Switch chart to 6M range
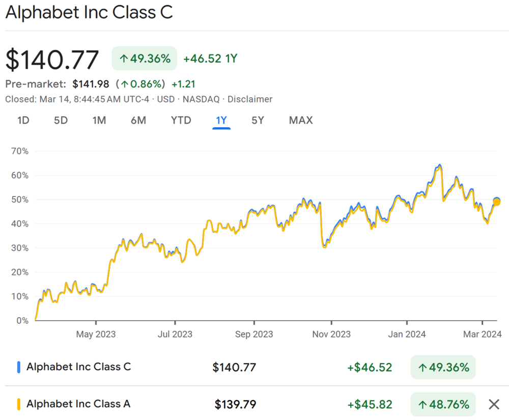The height and width of the screenshot is (420, 509). click(138, 121)
